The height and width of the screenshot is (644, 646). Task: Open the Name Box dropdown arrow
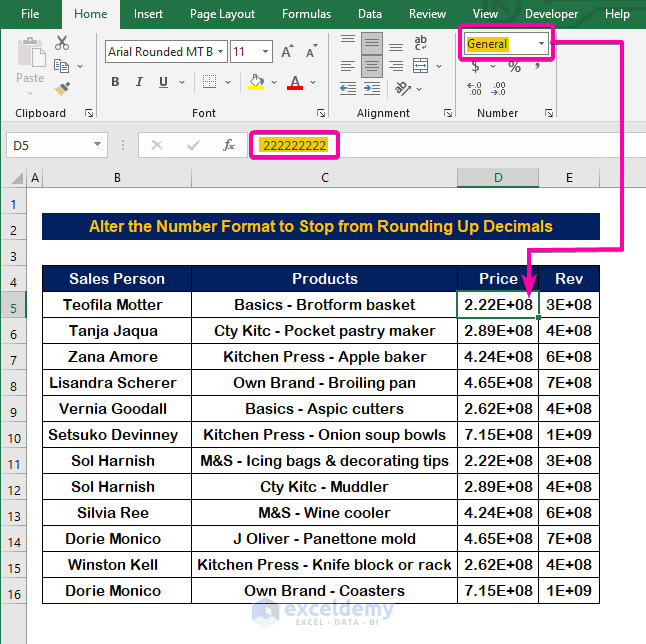point(97,145)
